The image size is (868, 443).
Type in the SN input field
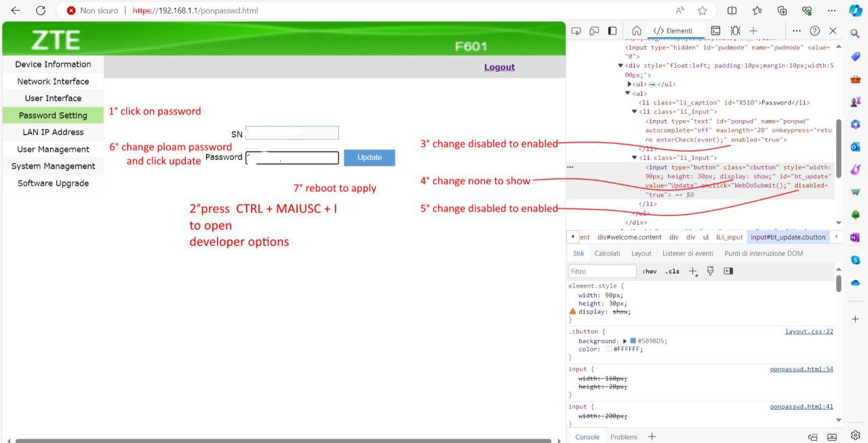[x=292, y=133]
